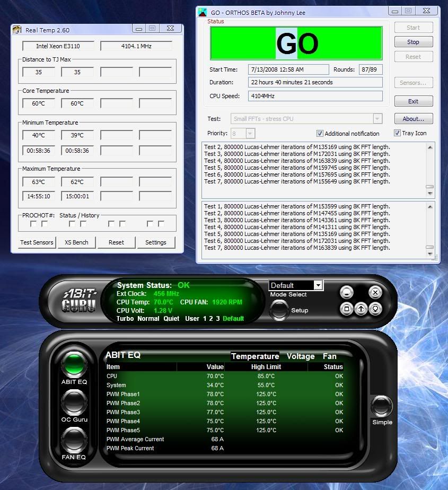Click Test Sensors in Real Temp
The image size is (448, 490).
pos(37,242)
